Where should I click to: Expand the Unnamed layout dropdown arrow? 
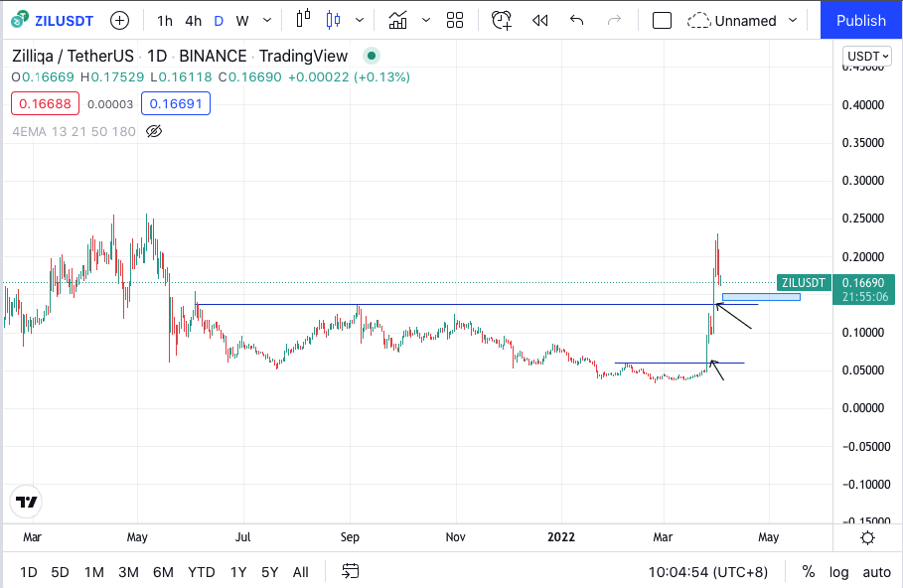click(x=793, y=21)
